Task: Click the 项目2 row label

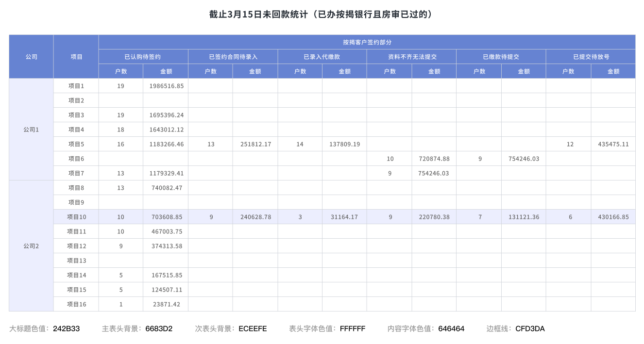Action: pyautogui.click(x=76, y=100)
